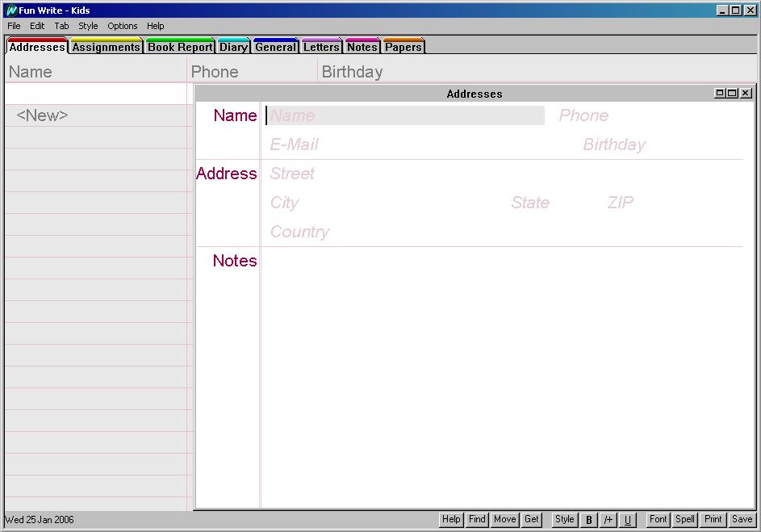Image resolution: width=761 pixels, height=532 pixels.
Task: Click the Move button
Action: [504, 519]
